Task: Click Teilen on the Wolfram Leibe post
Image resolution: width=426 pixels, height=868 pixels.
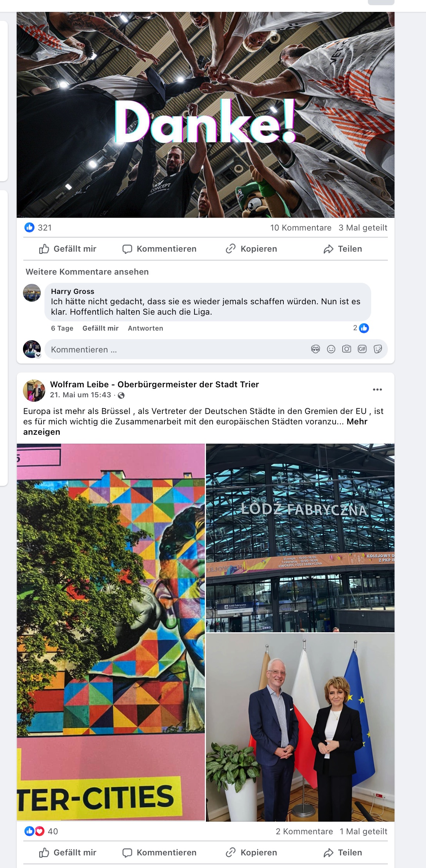Action: click(x=343, y=853)
